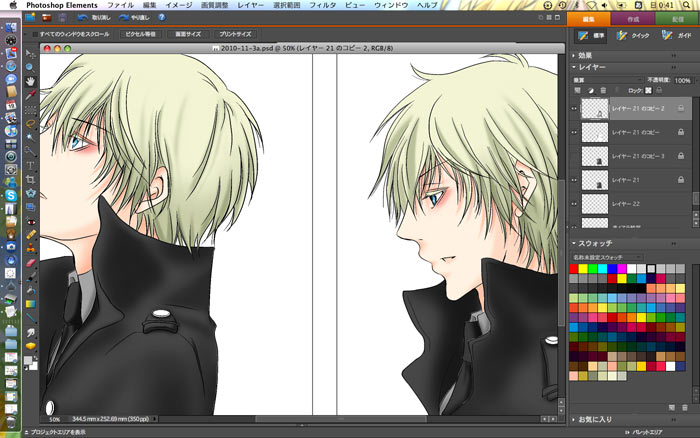Select the Hand tool
The height and width of the screenshot is (438, 700).
click(30, 81)
